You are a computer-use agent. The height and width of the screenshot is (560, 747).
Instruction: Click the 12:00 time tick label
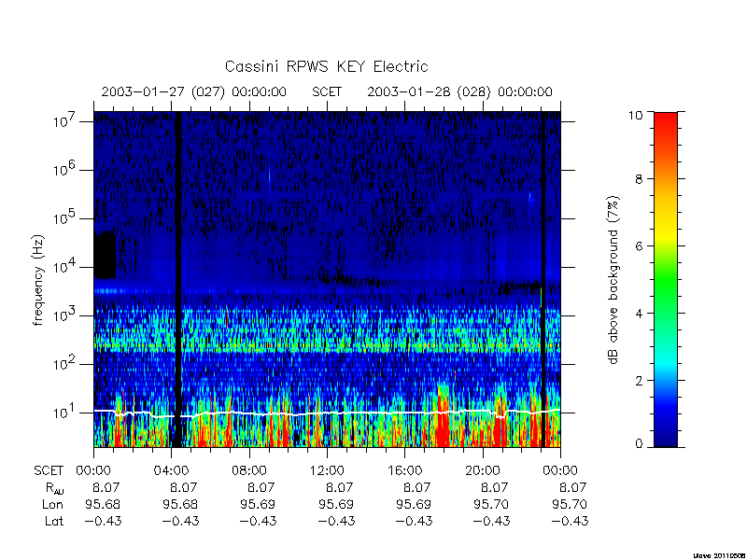pyautogui.click(x=327, y=470)
